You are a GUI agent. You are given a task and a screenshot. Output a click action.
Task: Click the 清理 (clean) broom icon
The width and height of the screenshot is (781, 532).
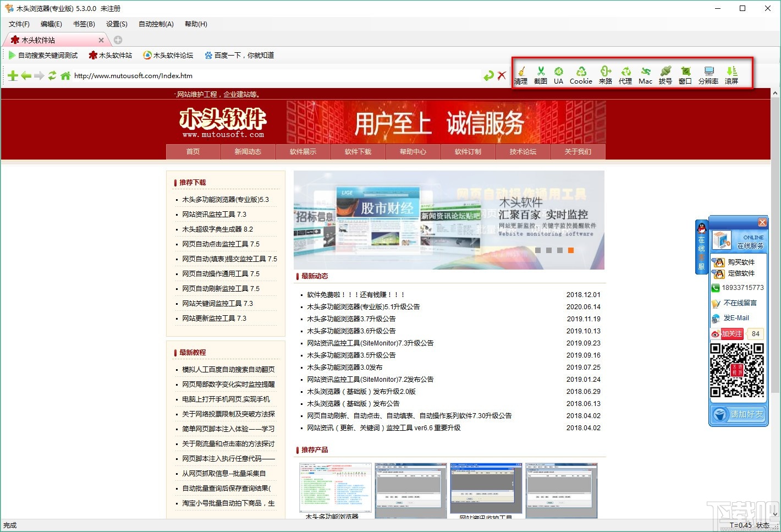click(x=521, y=75)
